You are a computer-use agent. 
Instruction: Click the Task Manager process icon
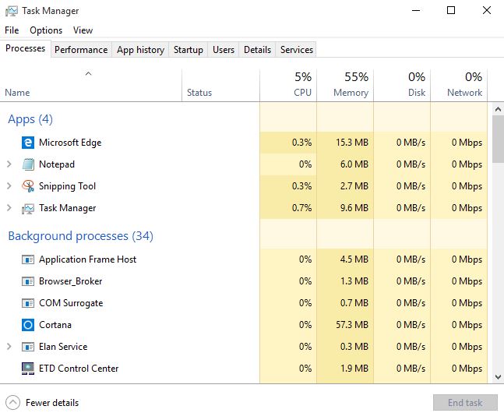tap(28, 208)
